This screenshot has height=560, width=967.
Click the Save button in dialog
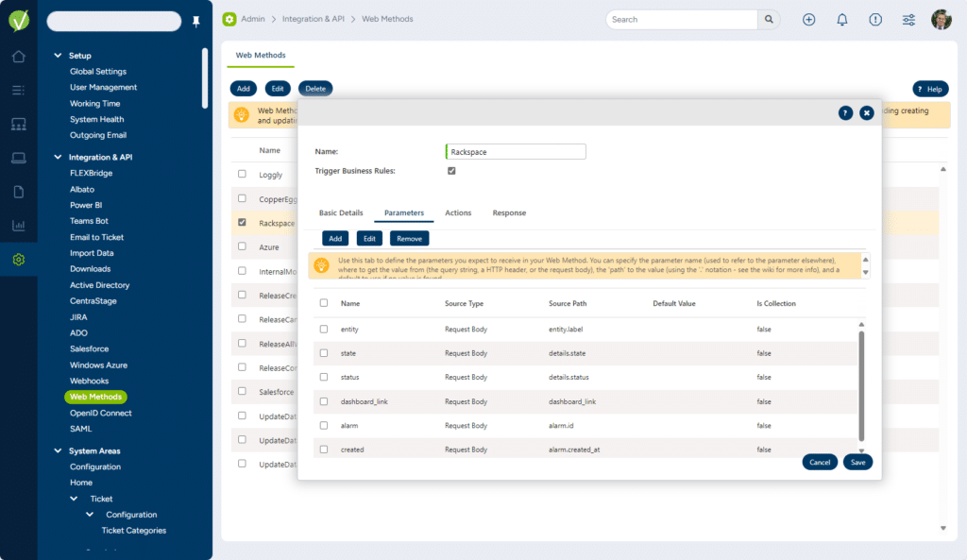(857, 462)
